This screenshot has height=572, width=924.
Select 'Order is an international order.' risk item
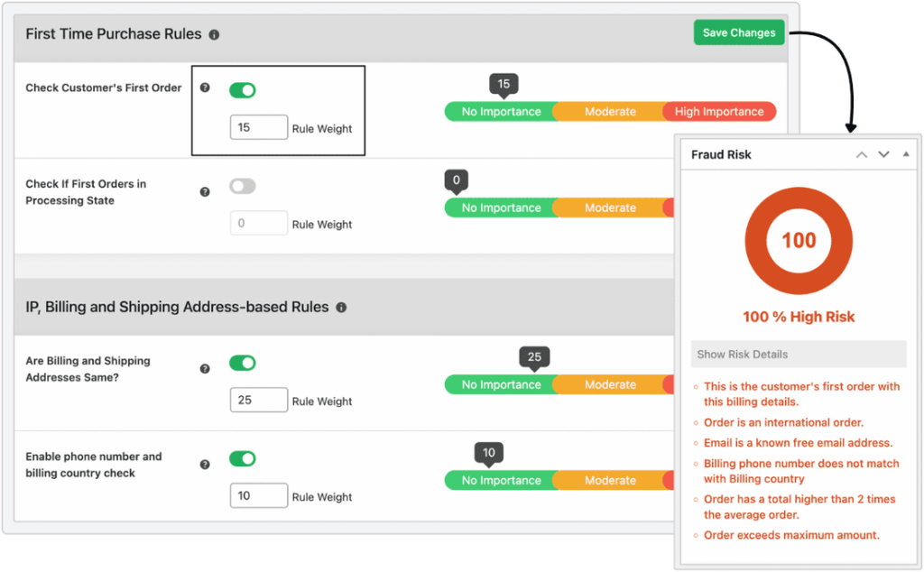[784, 422]
